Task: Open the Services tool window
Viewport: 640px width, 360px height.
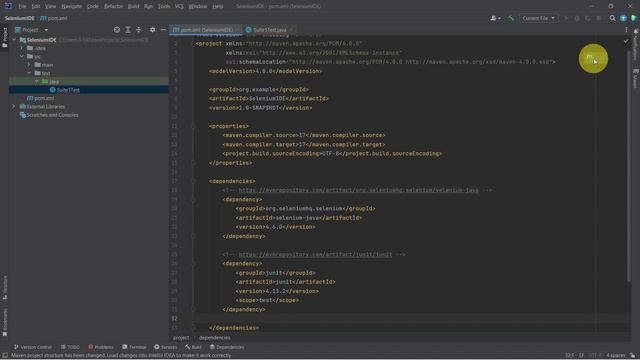Action: 166,347
